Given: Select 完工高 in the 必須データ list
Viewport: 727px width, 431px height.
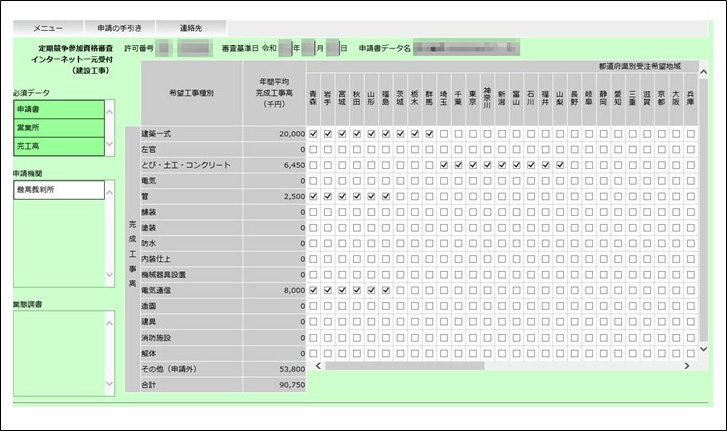Looking at the screenshot, I should (59, 146).
